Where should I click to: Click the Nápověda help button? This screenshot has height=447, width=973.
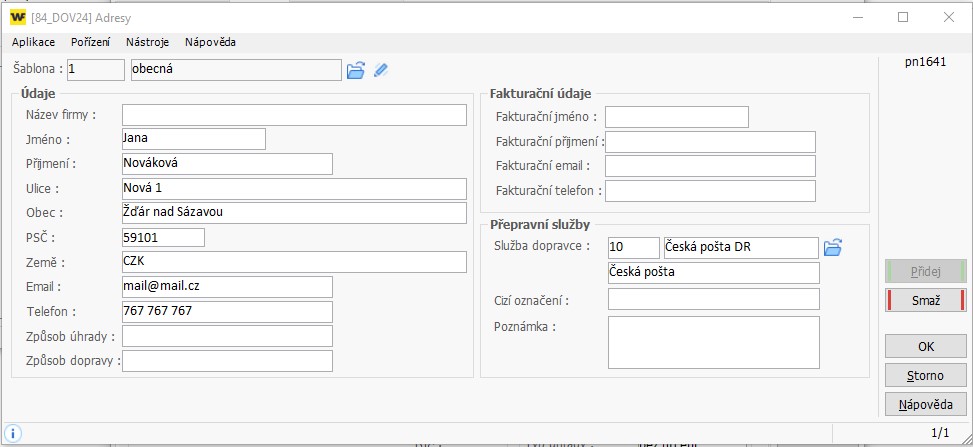pyautogui.click(x=926, y=405)
